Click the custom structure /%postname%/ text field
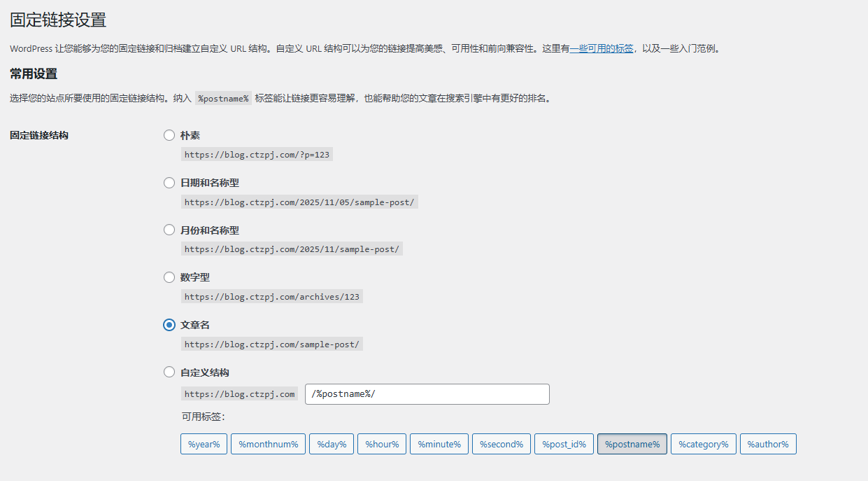The height and width of the screenshot is (481, 868). pyautogui.click(x=427, y=394)
